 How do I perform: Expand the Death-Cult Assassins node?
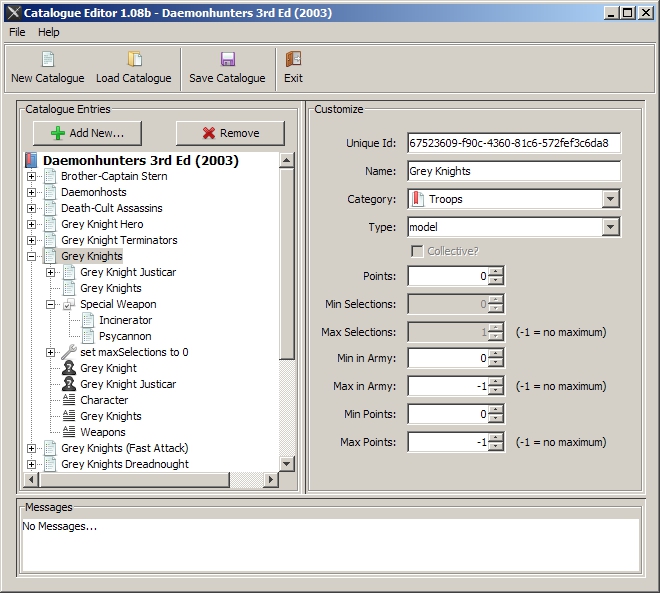pos(31,208)
